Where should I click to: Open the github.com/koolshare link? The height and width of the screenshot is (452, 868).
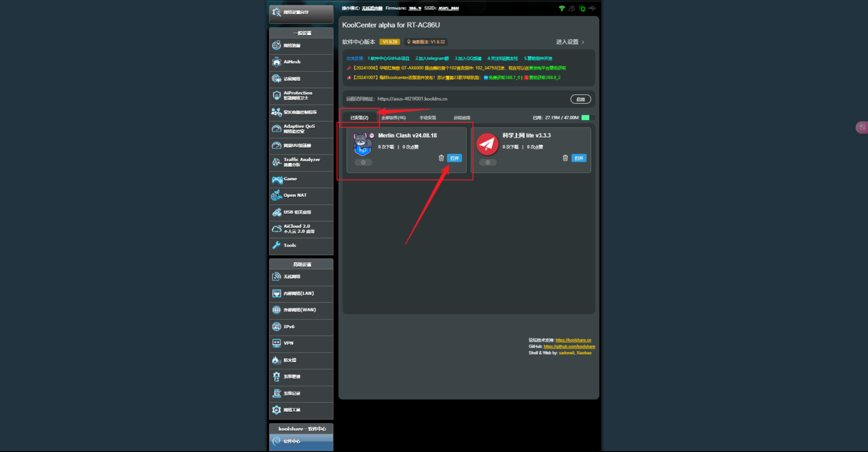coord(569,347)
